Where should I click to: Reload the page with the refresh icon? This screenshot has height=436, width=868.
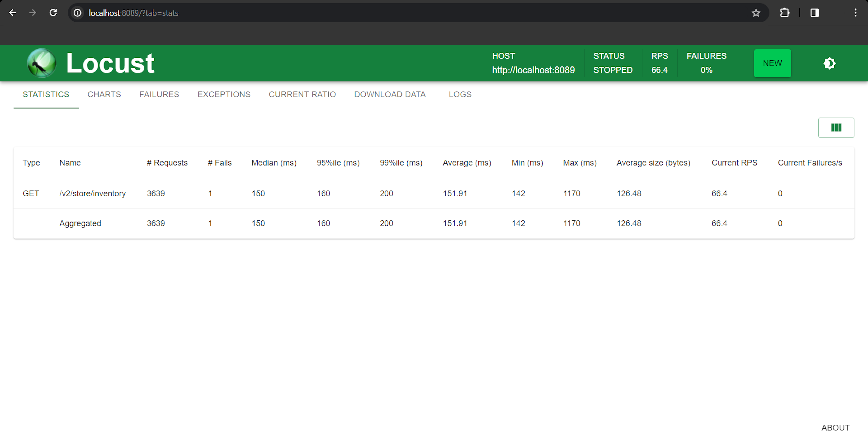[x=53, y=13]
